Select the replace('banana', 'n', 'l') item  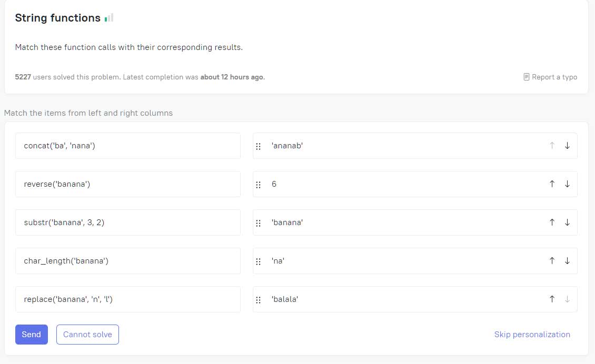[128, 299]
